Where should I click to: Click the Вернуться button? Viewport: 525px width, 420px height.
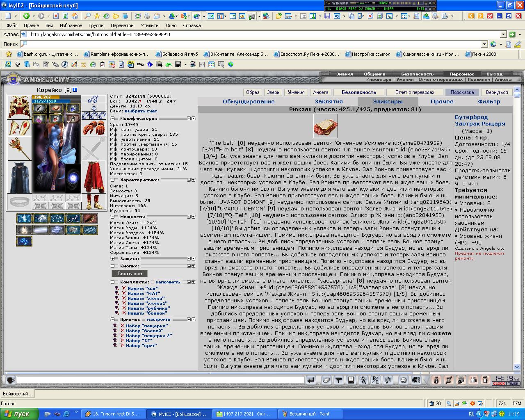pos(497,92)
